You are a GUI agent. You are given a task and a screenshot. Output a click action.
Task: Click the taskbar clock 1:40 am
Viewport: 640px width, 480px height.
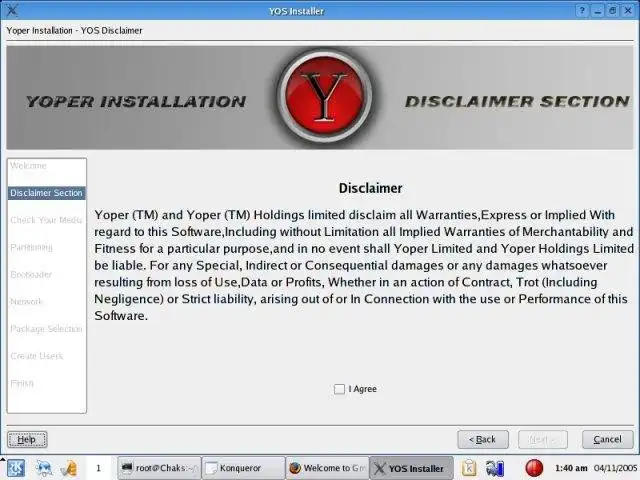[571, 468]
